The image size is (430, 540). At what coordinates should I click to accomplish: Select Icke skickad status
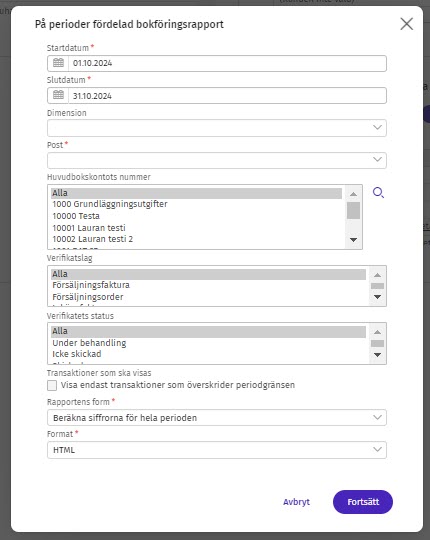click(x=208, y=354)
